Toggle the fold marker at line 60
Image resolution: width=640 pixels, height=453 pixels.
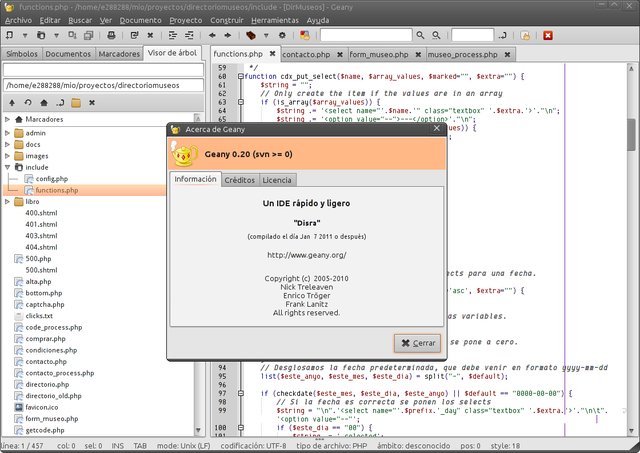241,76
